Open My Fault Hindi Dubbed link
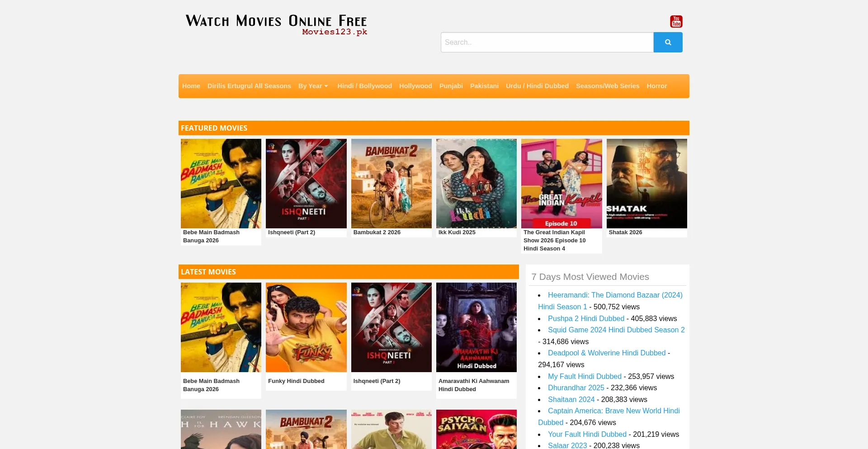The width and height of the screenshot is (868, 449). pos(585,376)
